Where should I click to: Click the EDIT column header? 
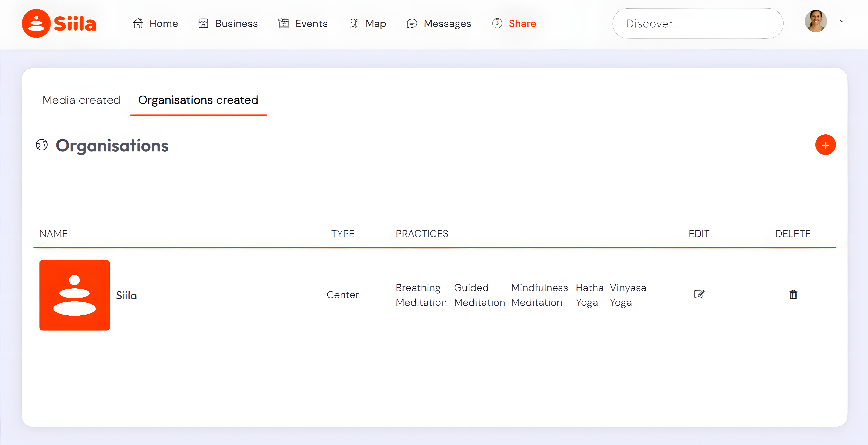pyautogui.click(x=699, y=234)
